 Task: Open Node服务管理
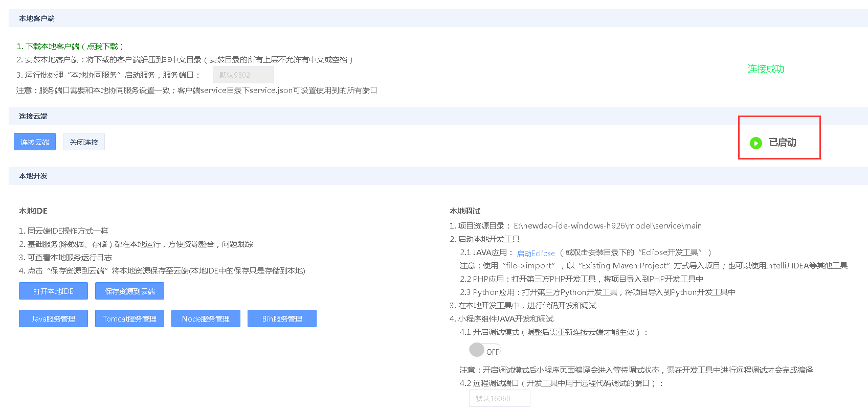tap(206, 318)
